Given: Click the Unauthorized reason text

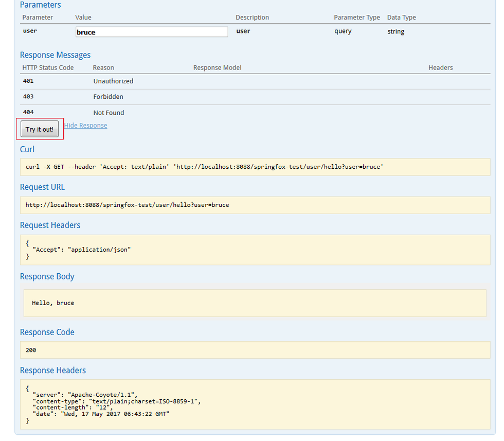Looking at the screenshot, I should click(x=113, y=81).
